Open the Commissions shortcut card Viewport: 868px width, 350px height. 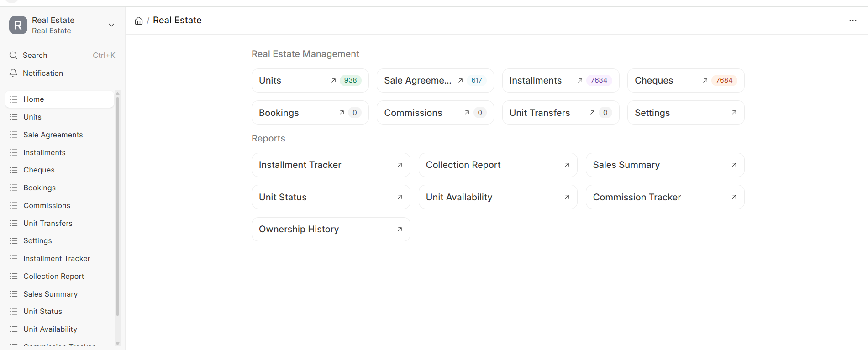435,112
